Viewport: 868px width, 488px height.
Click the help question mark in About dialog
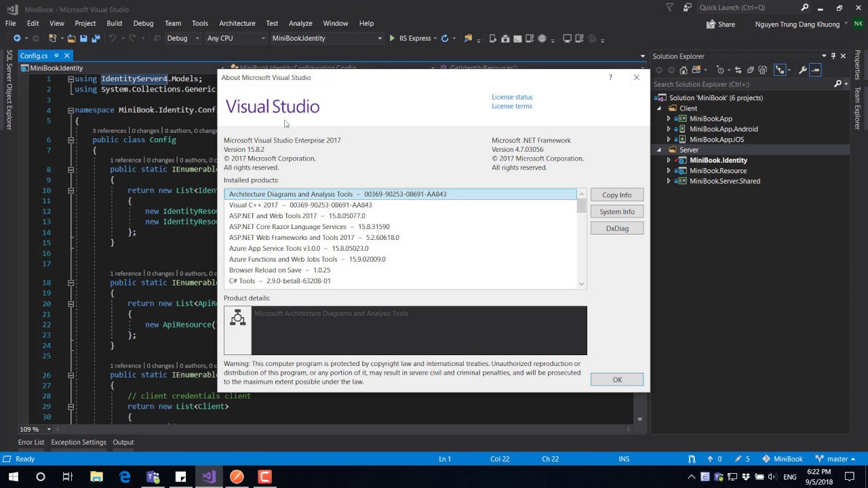coord(610,77)
